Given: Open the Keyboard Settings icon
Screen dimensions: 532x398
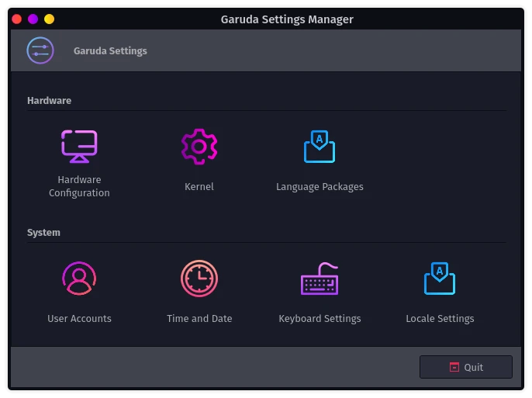Looking at the screenshot, I should tap(320, 279).
